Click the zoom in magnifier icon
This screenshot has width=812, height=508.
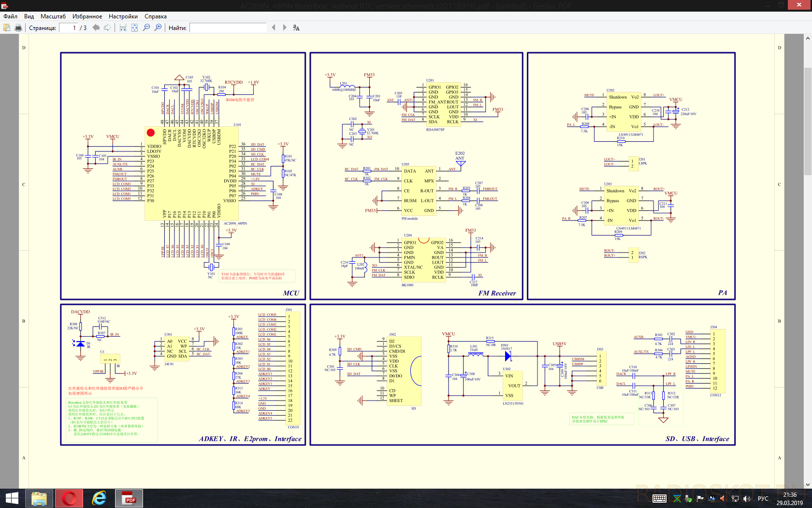pyautogui.click(x=158, y=28)
